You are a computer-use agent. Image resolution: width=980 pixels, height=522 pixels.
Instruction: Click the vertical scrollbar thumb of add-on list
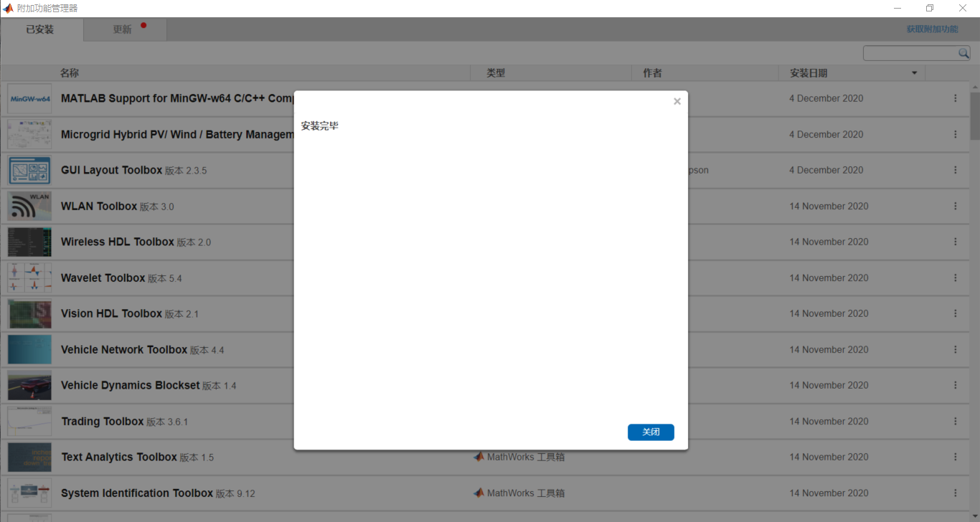(x=975, y=115)
